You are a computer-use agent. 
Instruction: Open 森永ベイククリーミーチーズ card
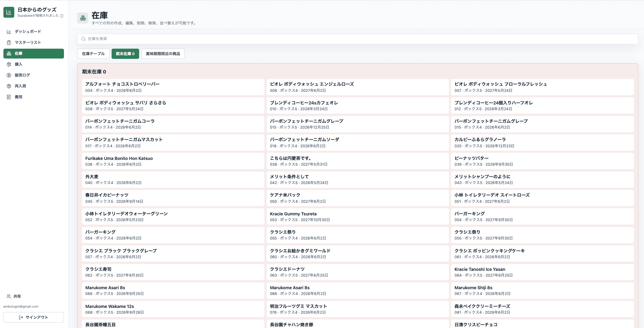click(542, 309)
